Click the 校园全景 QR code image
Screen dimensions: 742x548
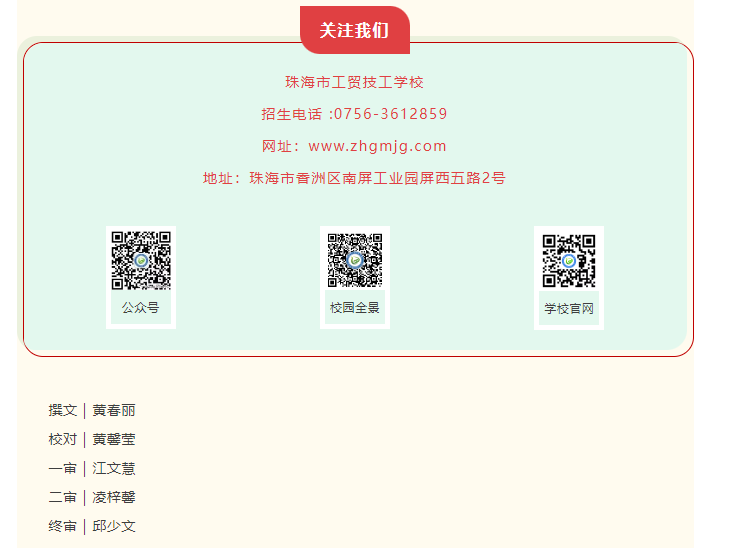tap(355, 260)
